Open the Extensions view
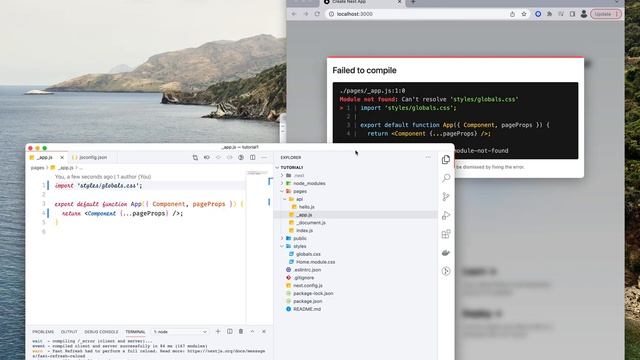Image resolution: width=640 pixels, height=360 pixels. pyautogui.click(x=446, y=234)
